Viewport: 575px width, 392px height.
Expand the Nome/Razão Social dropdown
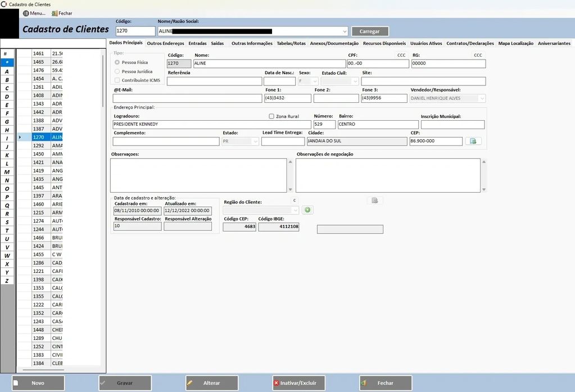[x=345, y=31]
